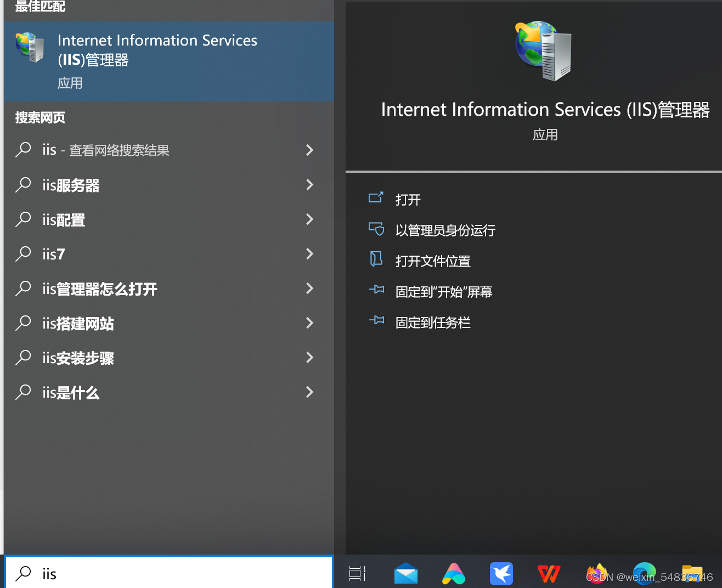Select iis配置 web suggestion
Viewport: 722px width, 588px height.
pyautogui.click(x=64, y=220)
